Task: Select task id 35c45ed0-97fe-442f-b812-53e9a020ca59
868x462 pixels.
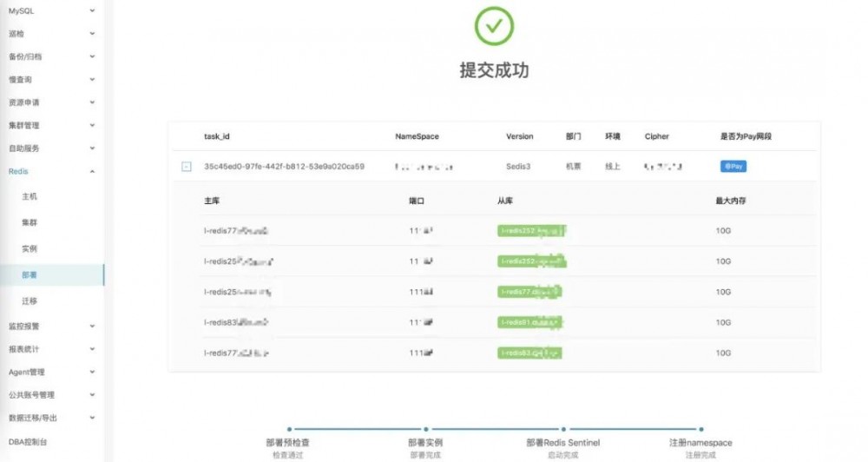Action: (x=284, y=166)
